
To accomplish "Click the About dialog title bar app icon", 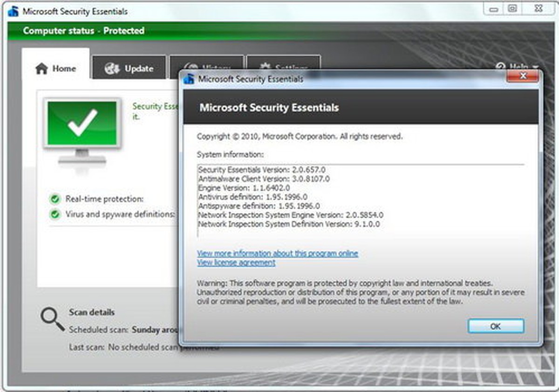I will [189, 79].
